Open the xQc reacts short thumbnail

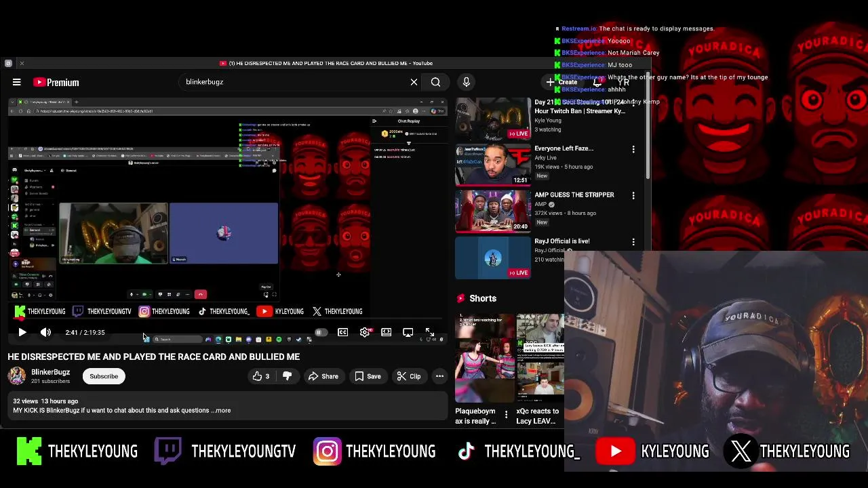pos(540,357)
